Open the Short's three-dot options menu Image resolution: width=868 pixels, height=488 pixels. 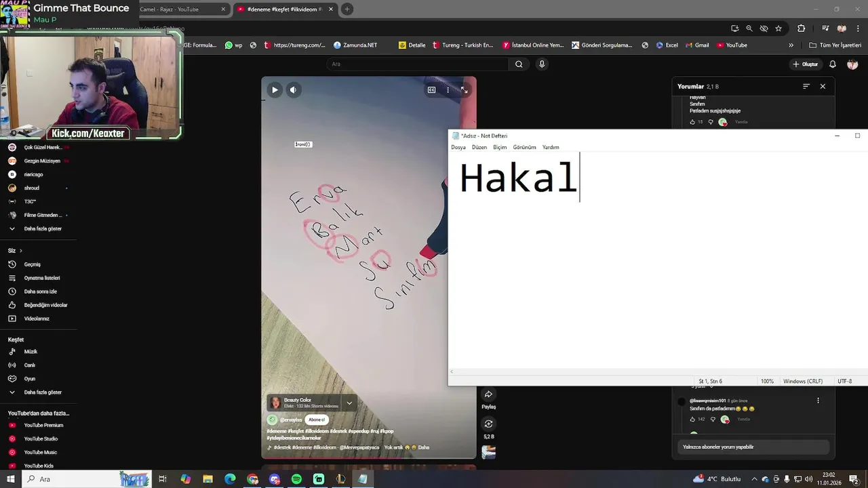pyautogui.click(x=448, y=89)
